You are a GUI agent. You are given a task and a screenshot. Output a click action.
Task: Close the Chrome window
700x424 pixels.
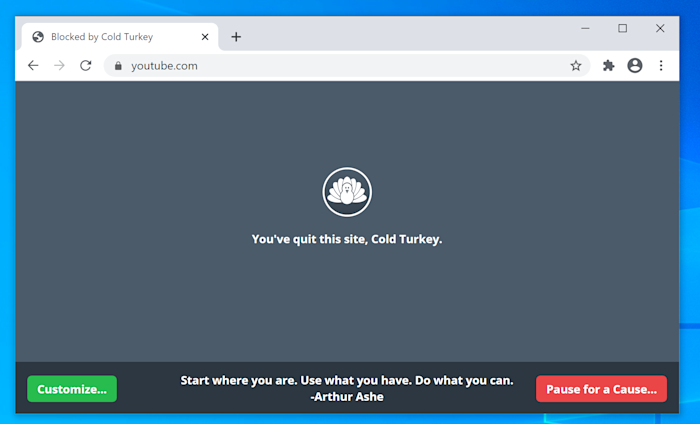tap(660, 29)
